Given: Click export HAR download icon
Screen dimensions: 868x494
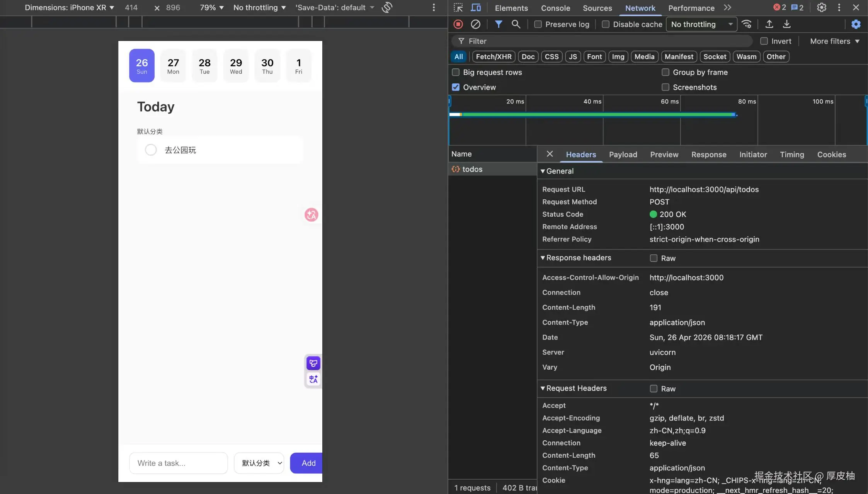Looking at the screenshot, I should (786, 24).
